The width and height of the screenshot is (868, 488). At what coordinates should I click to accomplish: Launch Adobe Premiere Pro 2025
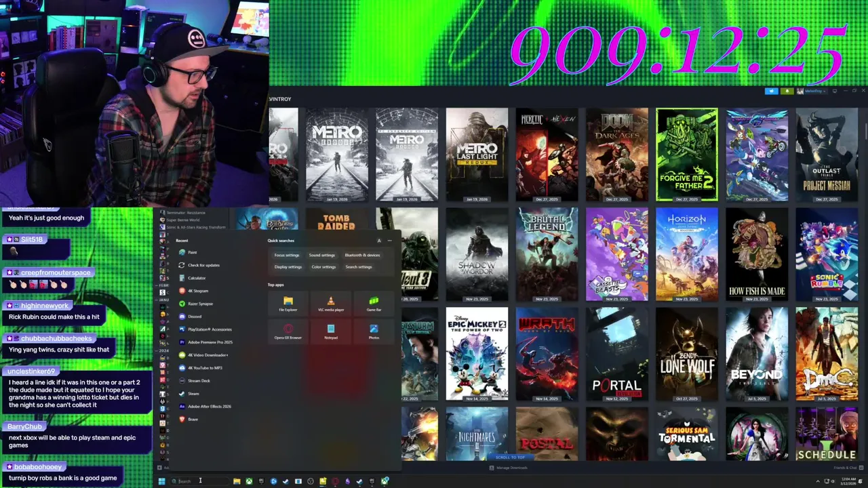[205, 342]
